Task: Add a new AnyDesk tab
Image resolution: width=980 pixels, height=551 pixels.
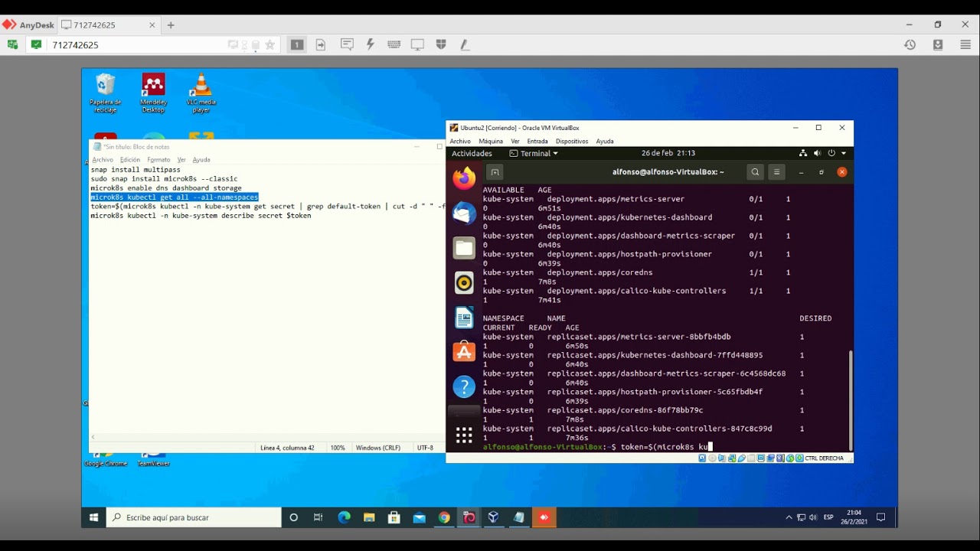Action: [x=171, y=25]
